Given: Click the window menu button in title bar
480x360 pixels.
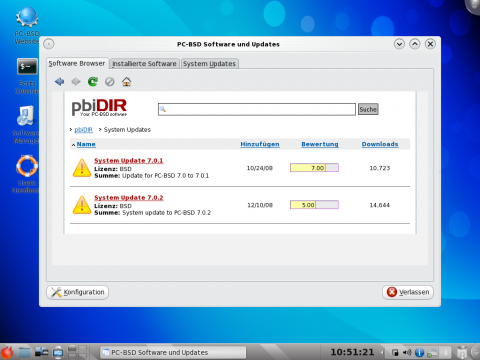Looking at the screenshot, I should [49, 44].
